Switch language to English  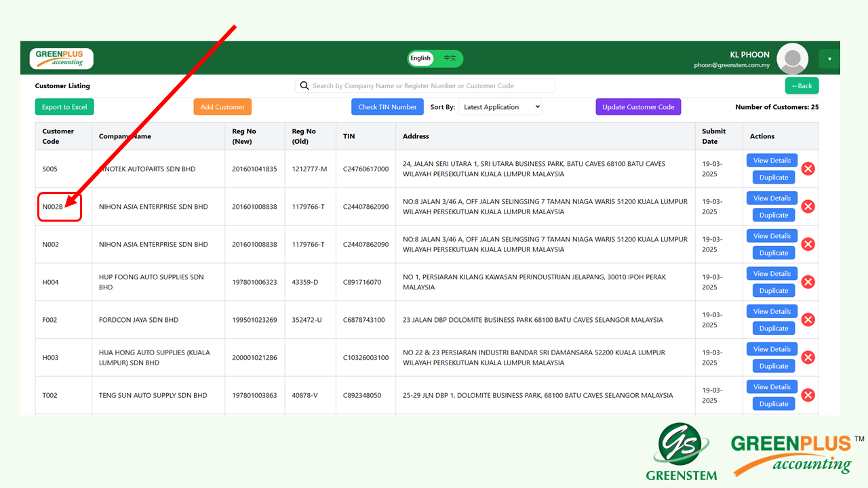(420, 58)
